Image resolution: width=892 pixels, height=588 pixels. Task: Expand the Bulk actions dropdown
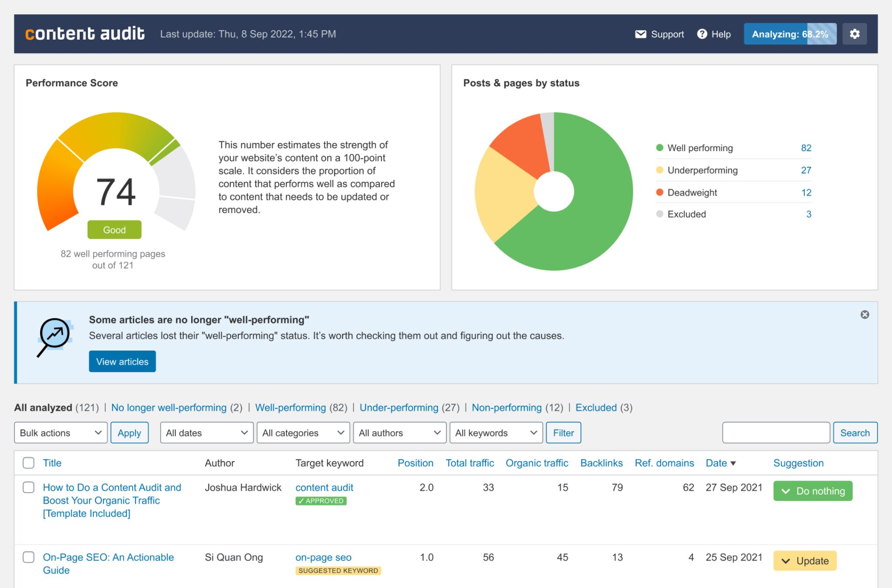pyautogui.click(x=60, y=433)
